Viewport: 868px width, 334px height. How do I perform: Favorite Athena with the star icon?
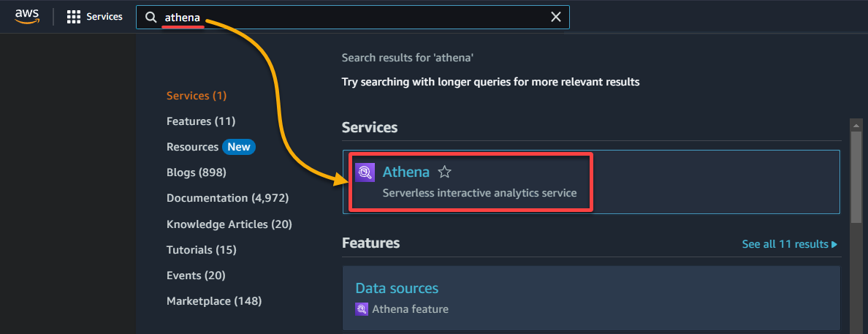point(444,172)
